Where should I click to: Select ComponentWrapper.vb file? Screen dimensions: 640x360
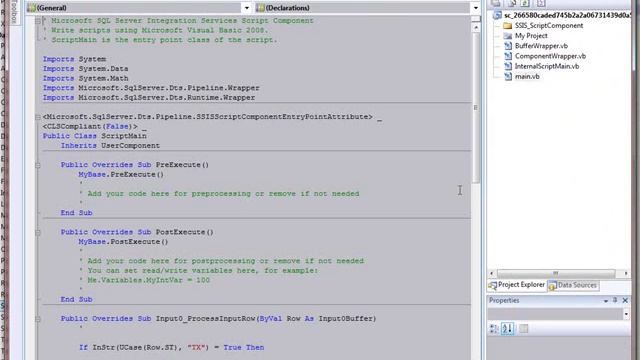550,56
